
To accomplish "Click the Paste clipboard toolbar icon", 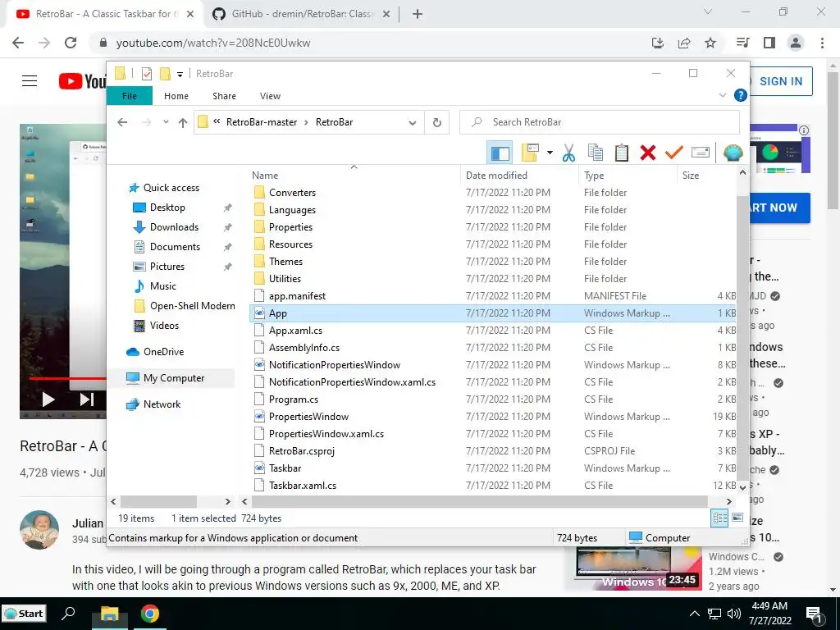I will (622, 153).
